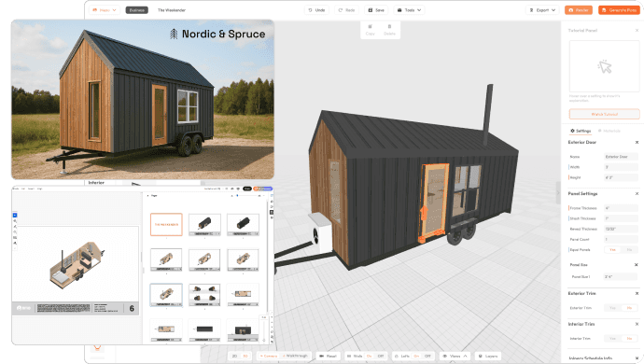Open the Export dropdown

pyautogui.click(x=542, y=10)
